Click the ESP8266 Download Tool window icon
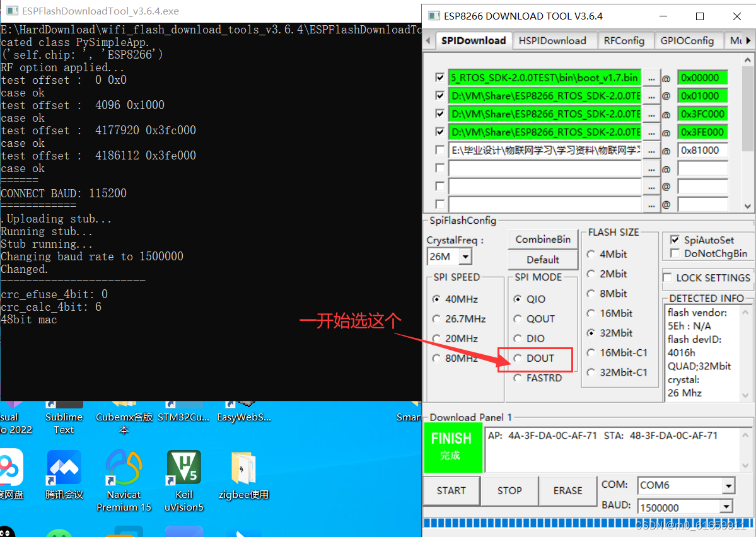This screenshot has width=756, height=537. tap(434, 16)
